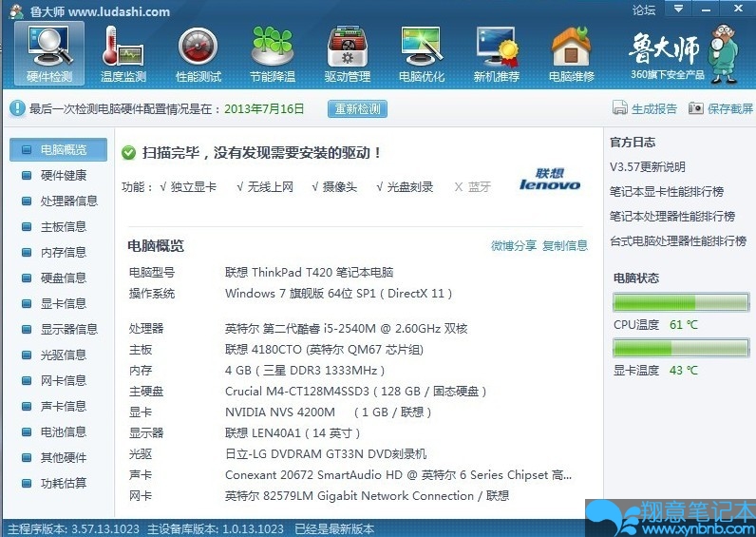This screenshot has height=537, width=756.
Task: Select the 网卡信息 sidebar item
Action: point(58,380)
